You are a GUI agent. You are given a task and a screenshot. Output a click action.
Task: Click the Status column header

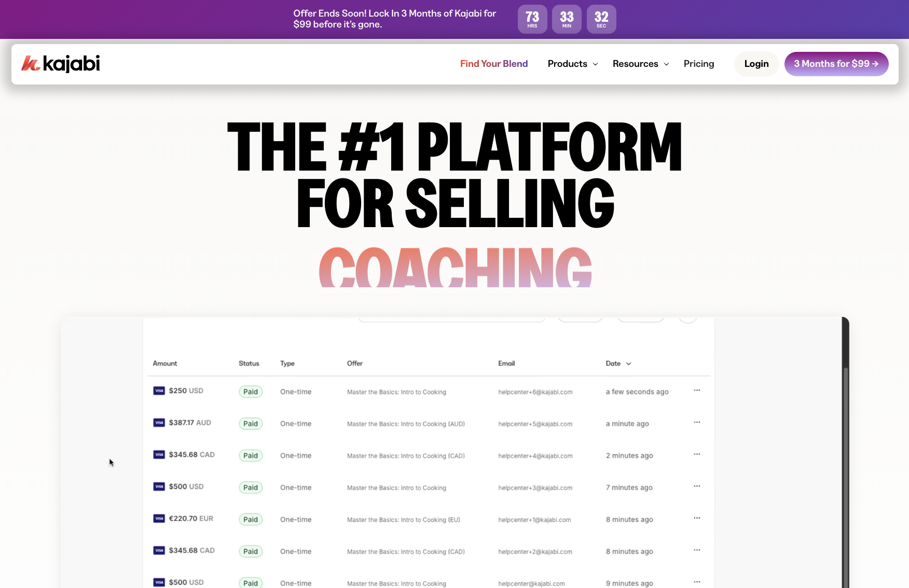[249, 363]
